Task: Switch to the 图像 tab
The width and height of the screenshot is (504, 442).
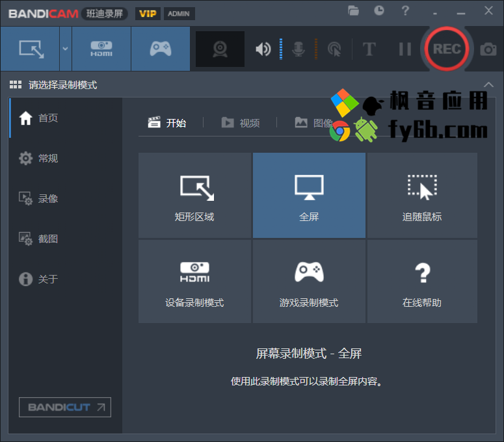Action: [313, 123]
